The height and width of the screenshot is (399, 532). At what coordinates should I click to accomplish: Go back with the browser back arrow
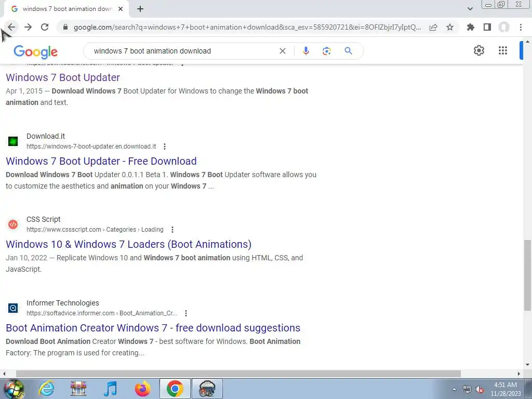(x=11, y=27)
